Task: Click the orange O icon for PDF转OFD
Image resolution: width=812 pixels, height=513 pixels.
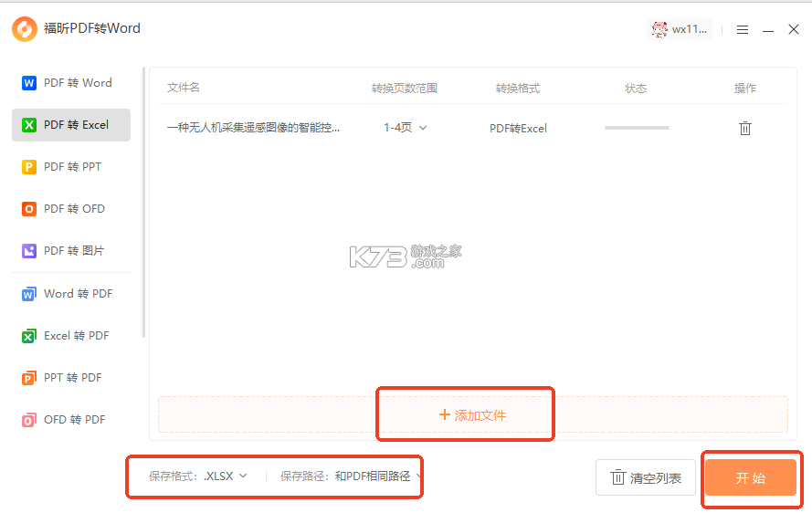Action: [x=29, y=209]
